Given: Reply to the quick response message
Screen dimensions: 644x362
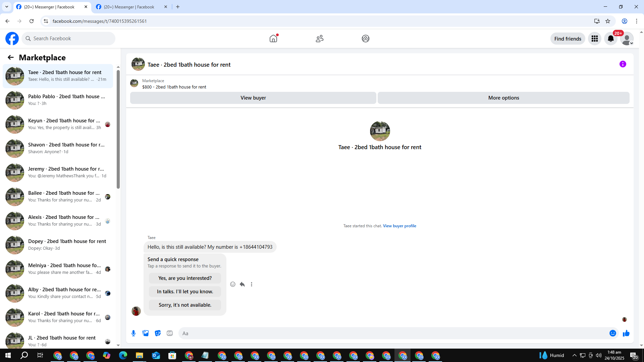Looking at the screenshot, I should tap(242, 284).
